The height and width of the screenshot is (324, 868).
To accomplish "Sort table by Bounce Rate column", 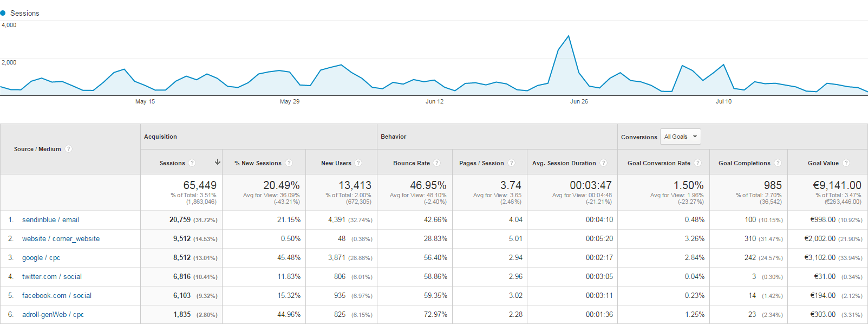I will tap(411, 163).
